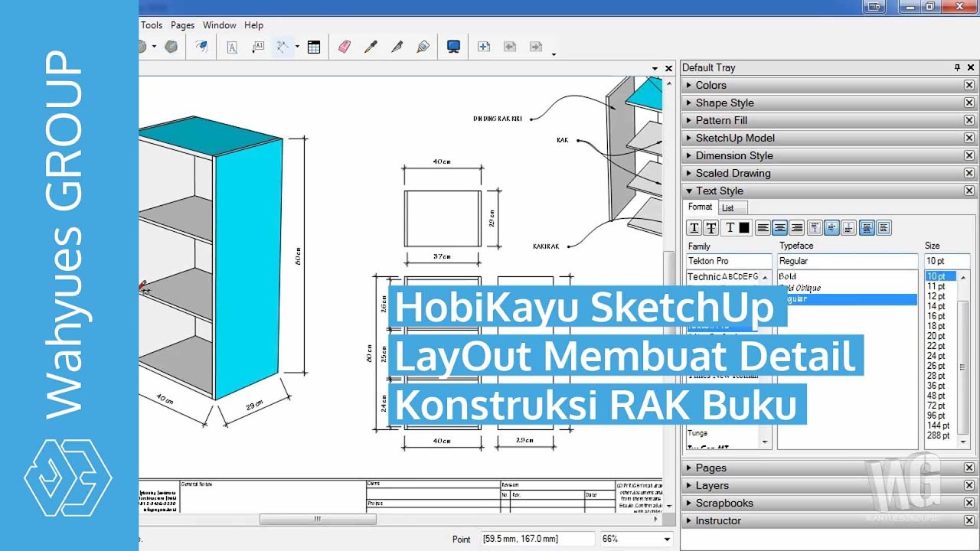Image resolution: width=980 pixels, height=551 pixels.
Task: Toggle strikethrough text formatting
Action: pos(710,227)
